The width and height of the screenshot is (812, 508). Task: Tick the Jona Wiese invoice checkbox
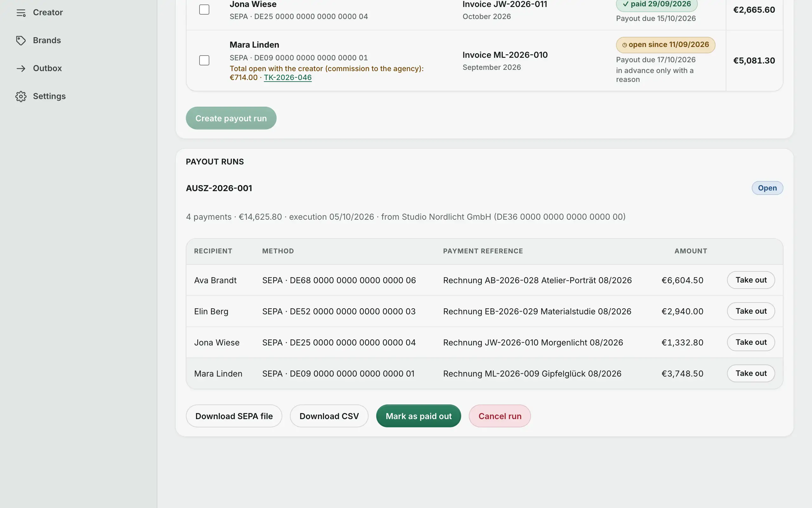pyautogui.click(x=204, y=10)
